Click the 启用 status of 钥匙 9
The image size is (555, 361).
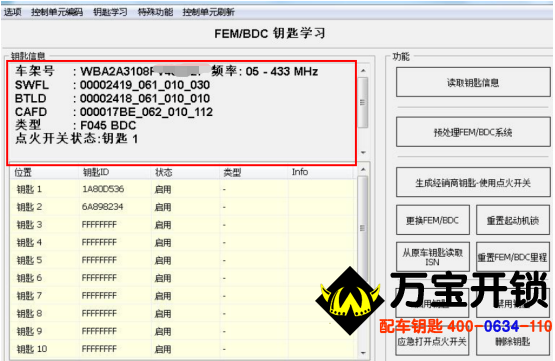pyautogui.click(x=163, y=332)
